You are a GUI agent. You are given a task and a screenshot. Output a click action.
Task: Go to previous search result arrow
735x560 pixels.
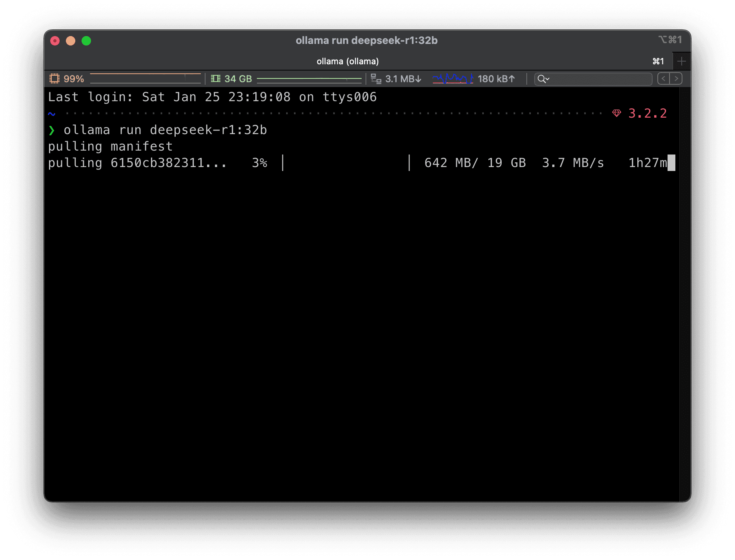click(x=663, y=79)
